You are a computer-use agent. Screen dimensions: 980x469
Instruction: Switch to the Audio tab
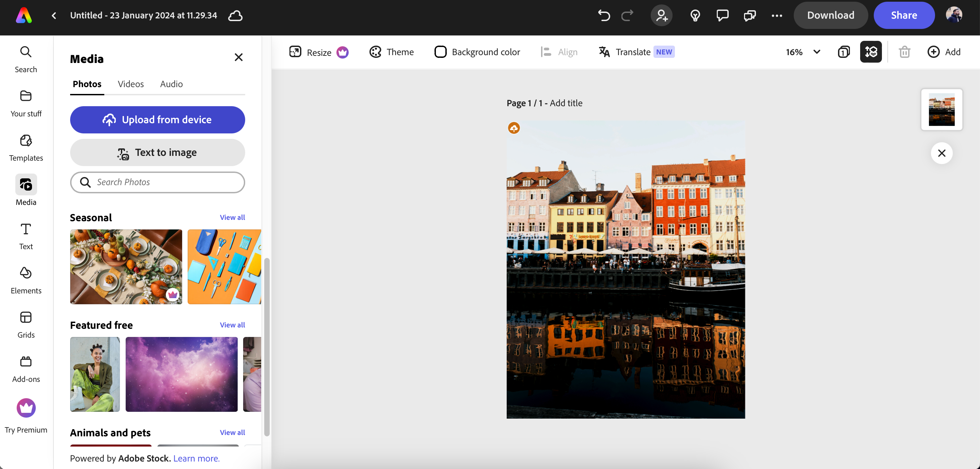pyautogui.click(x=171, y=84)
